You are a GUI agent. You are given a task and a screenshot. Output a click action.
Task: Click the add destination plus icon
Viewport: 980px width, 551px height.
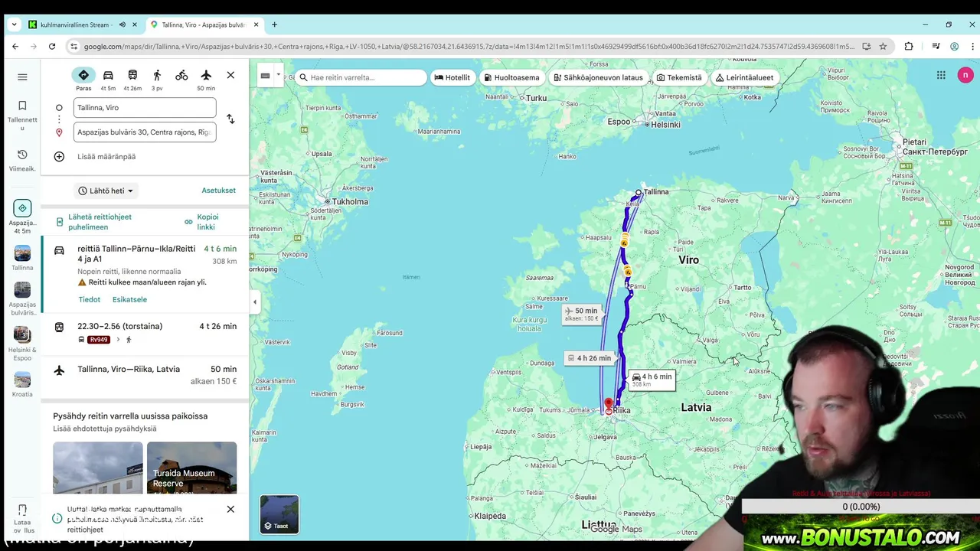point(59,156)
